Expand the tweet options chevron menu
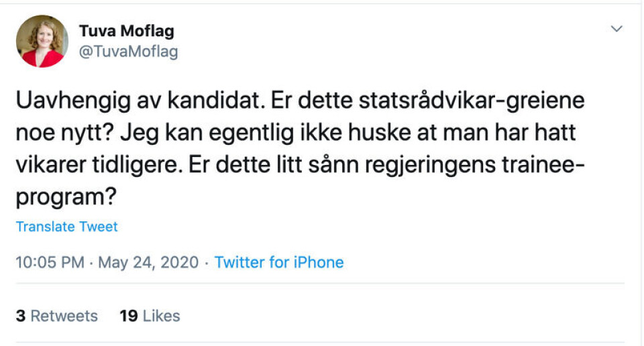 coord(616,29)
